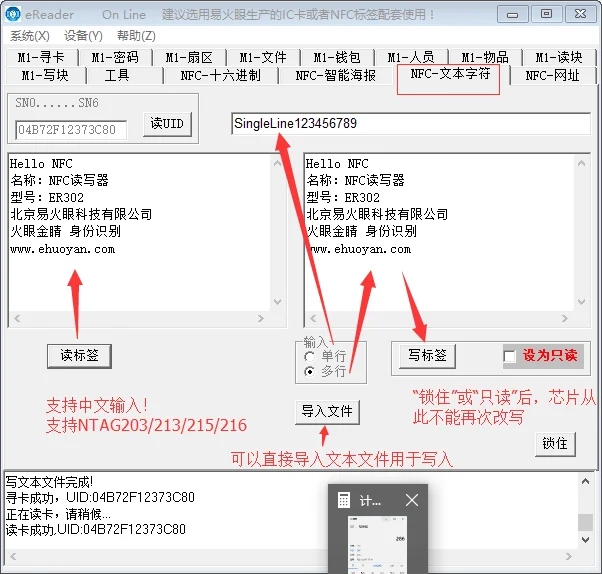Viewport: 602px width, 574px height.
Task: Click the SingleLine123456789 text input
Action: tap(411, 124)
